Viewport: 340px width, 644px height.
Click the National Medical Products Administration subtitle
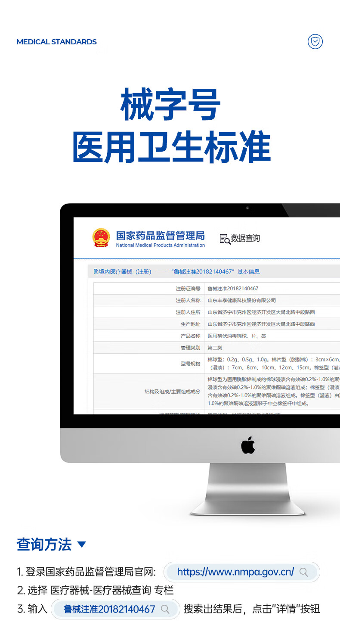pos(161,245)
